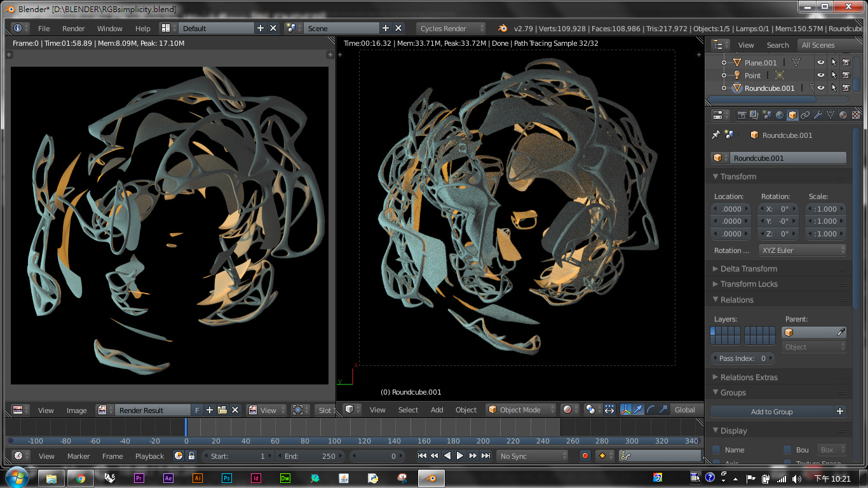868x488 pixels.
Task: Open the Mesh Data tab (triangle icon)
Action: tap(831, 115)
